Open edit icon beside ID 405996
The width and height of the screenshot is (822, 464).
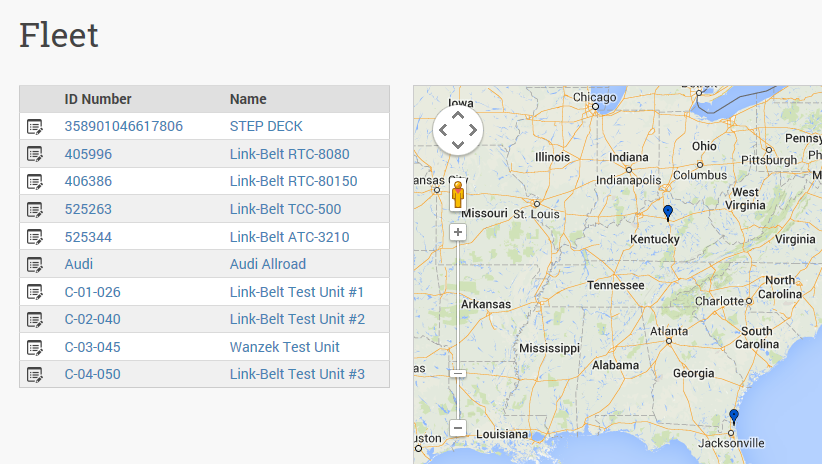click(35, 154)
